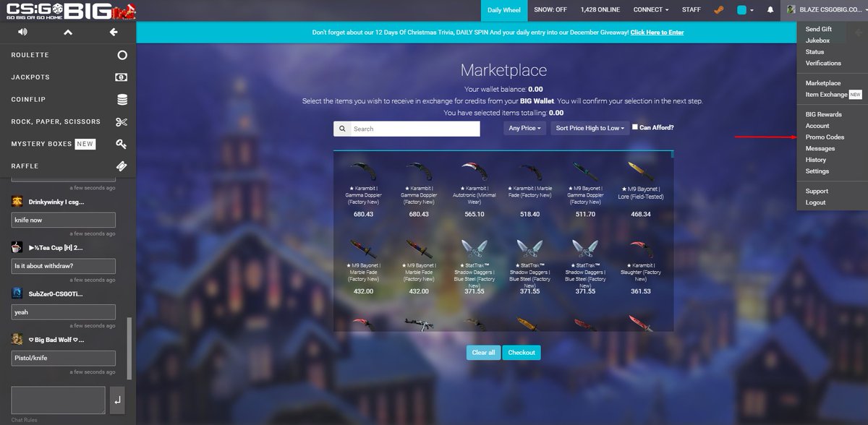Viewport: 868px width, 425px height.
Task: Open Marketplace from the user menu
Action: tap(823, 83)
